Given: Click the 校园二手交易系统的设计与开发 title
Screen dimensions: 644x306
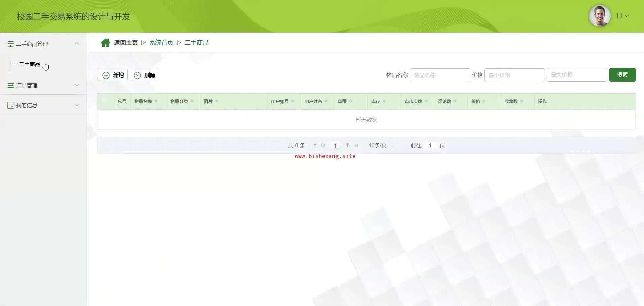Looking at the screenshot, I should point(73,17).
